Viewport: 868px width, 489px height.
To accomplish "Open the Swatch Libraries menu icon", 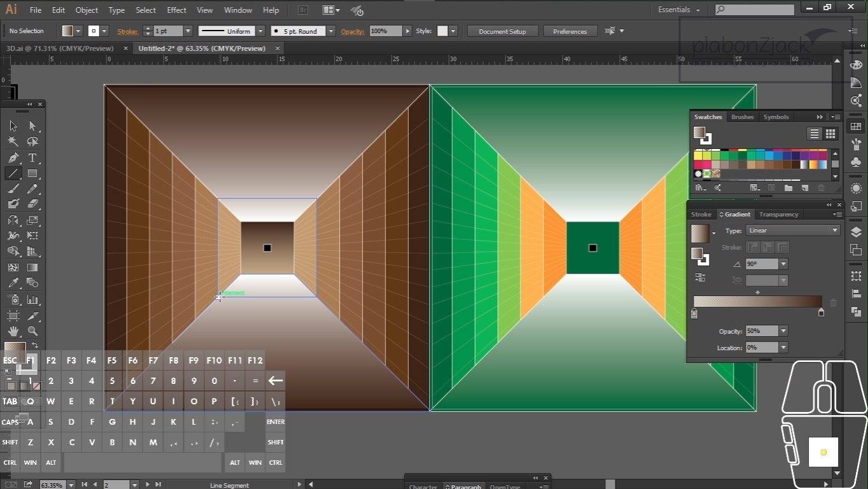I will click(x=700, y=188).
